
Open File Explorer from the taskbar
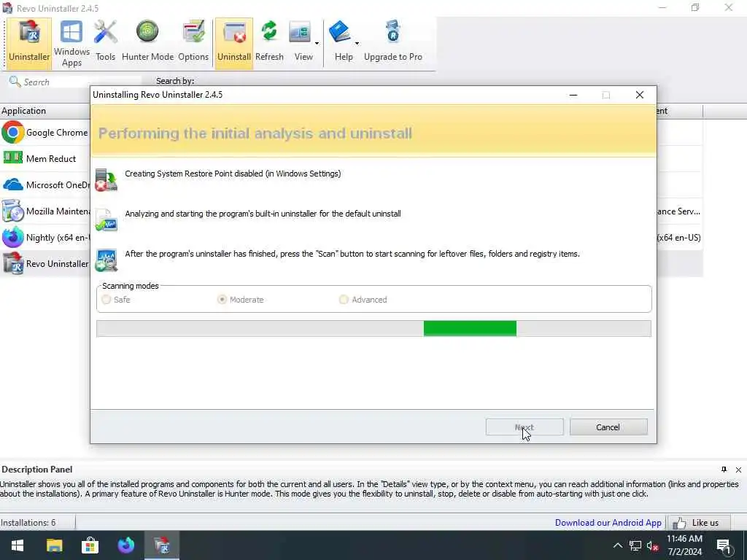[54, 545]
